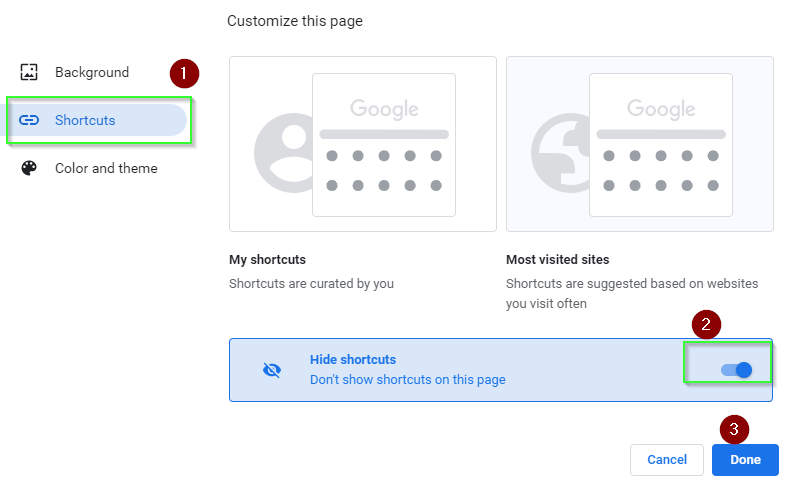Viewport: 789px width, 486px height.
Task: Click the Most visited sites heading
Action: [558, 260]
